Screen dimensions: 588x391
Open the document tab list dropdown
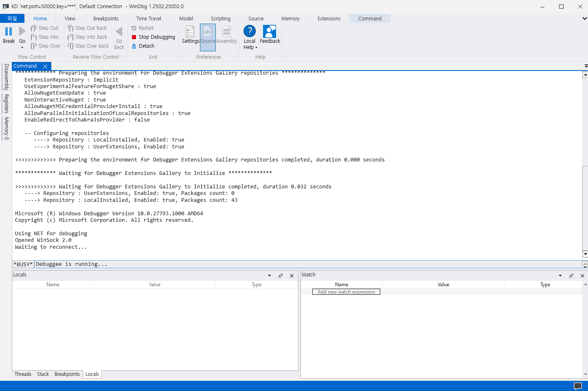tap(586, 66)
